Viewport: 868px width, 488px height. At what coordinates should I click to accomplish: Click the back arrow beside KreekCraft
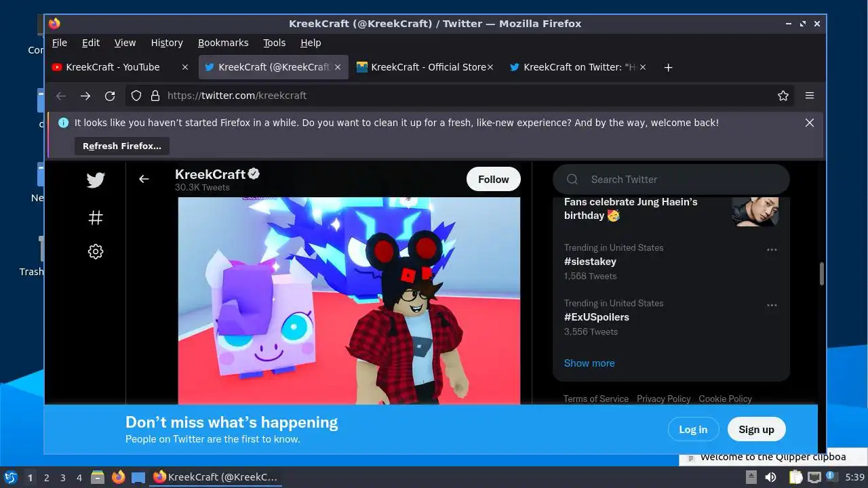point(144,179)
